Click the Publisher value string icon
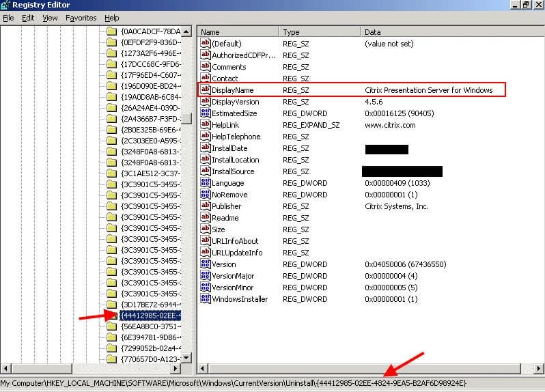545x392 pixels. 206,206
